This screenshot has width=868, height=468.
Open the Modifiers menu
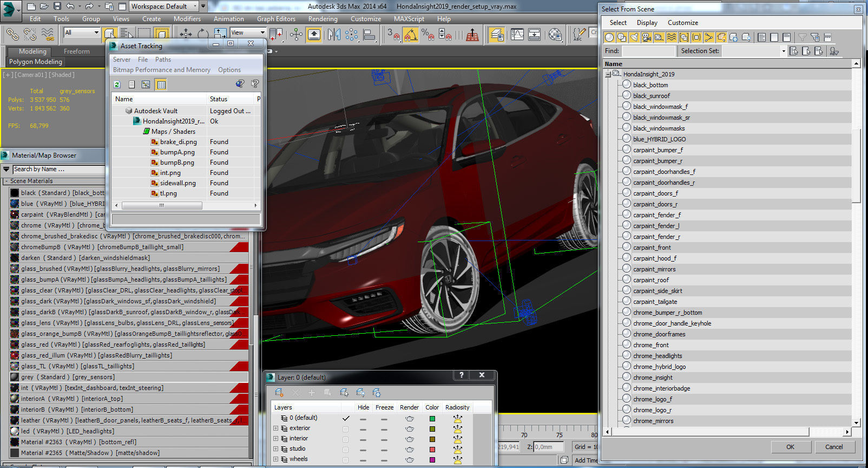tap(187, 18)
